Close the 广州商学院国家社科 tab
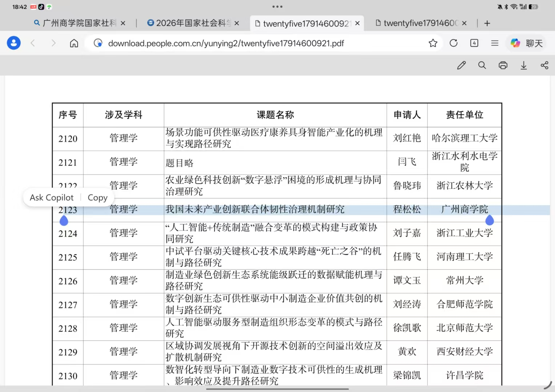 click(x=123, y=23)
